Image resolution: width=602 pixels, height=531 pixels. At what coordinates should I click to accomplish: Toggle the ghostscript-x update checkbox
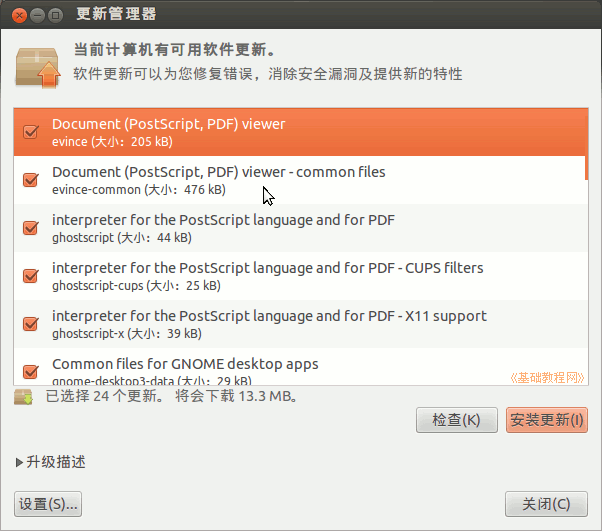pos(30,324)
